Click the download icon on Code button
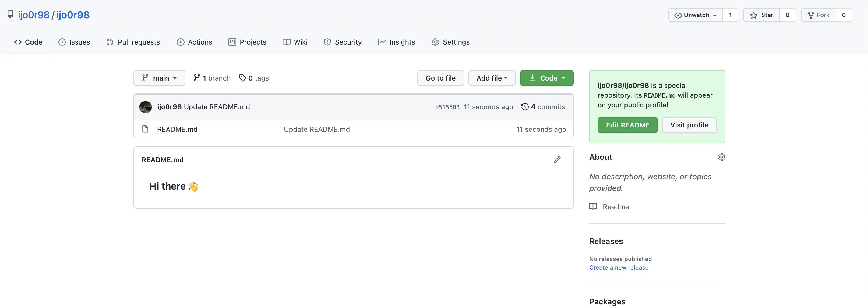 [x=532, y=78]
